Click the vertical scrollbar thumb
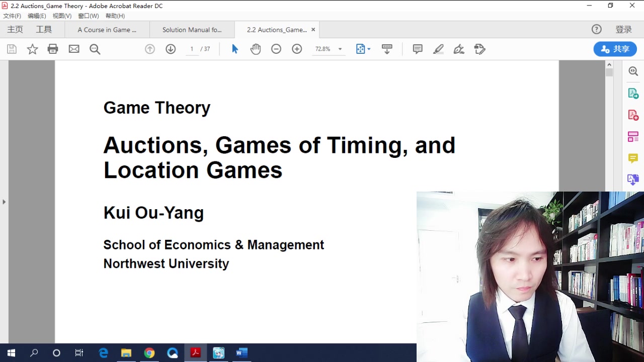The image size is (644, 362). [609, 72]
